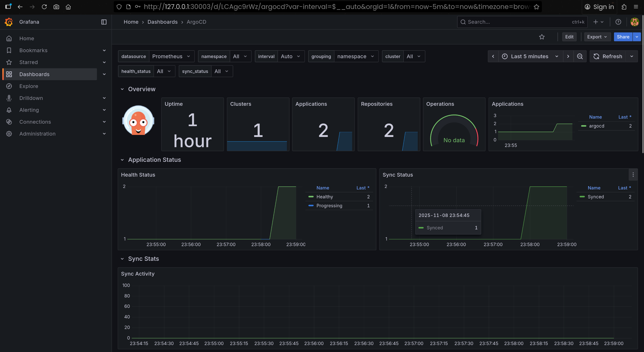Click the Dashboards breadcrumb link
The height and width of the screenshot is (352, 644).
tap(162, 22)
